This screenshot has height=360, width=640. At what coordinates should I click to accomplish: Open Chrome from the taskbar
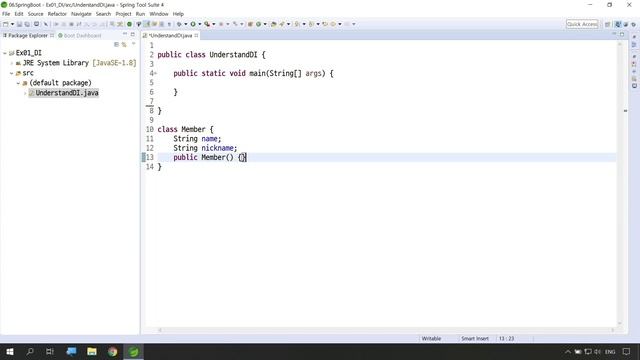[113, 351]
